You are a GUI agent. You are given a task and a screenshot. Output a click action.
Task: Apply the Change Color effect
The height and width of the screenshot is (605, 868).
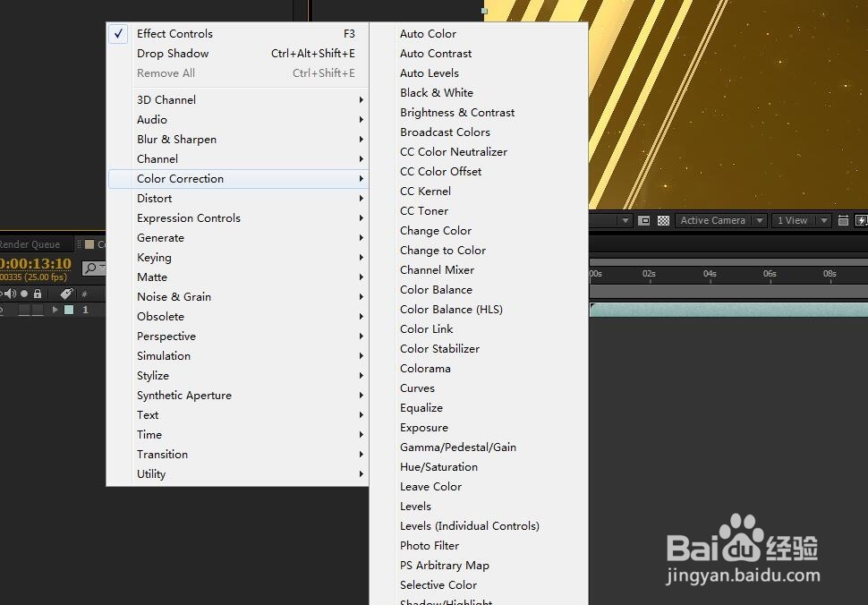tap(479, 231)
